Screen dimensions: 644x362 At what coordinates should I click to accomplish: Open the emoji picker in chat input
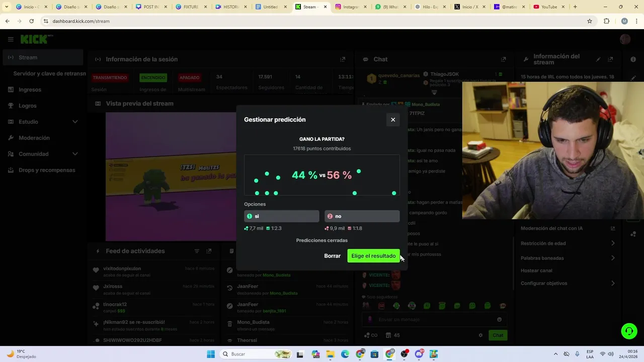(499, 319)
